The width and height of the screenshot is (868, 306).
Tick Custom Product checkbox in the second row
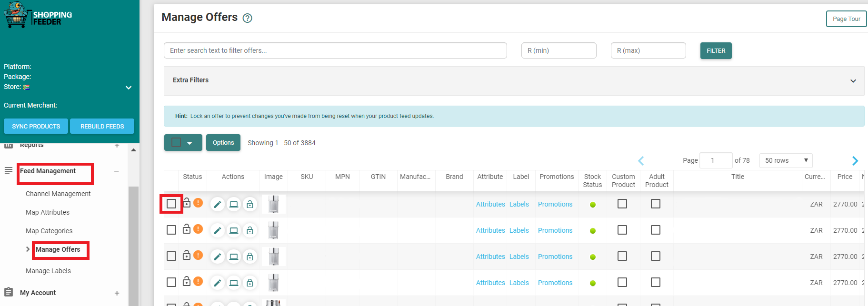tap(622, 230)
